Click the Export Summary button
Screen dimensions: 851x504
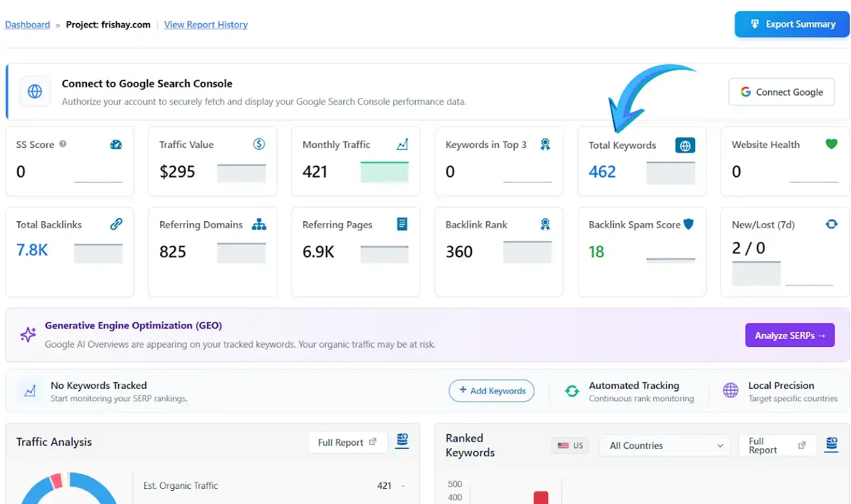[791, 24]
